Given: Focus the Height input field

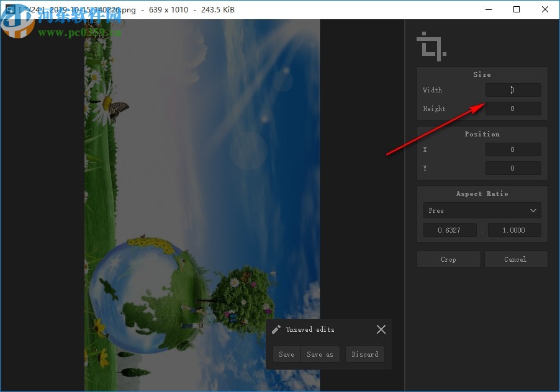Looking at the screenshot, I should pos(513,109).
